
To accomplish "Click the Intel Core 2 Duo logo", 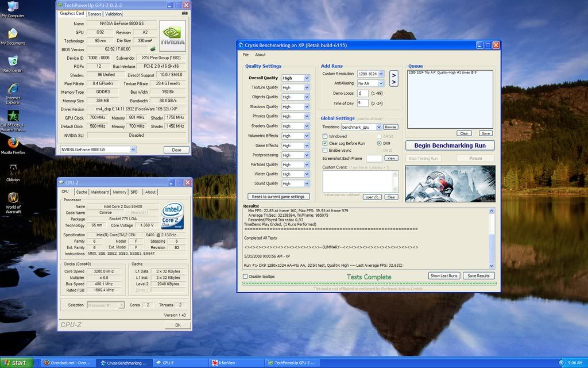I will tap(172, 216).
